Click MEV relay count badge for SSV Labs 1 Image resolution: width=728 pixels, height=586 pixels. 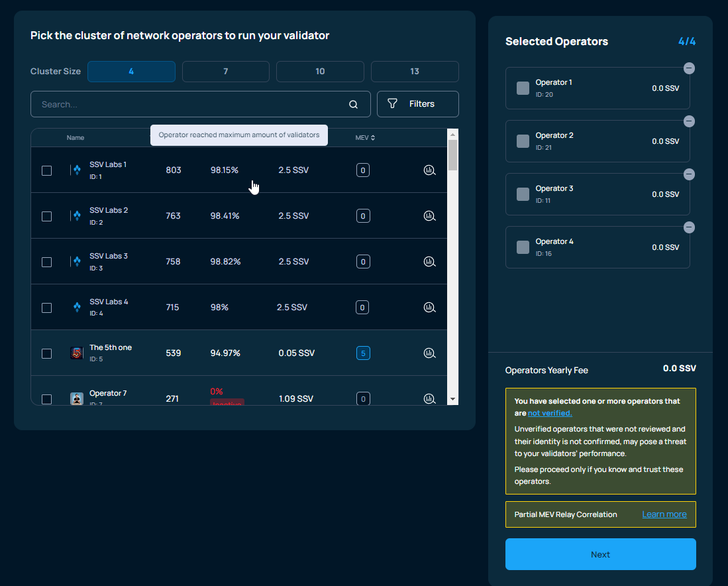(362, 170)
